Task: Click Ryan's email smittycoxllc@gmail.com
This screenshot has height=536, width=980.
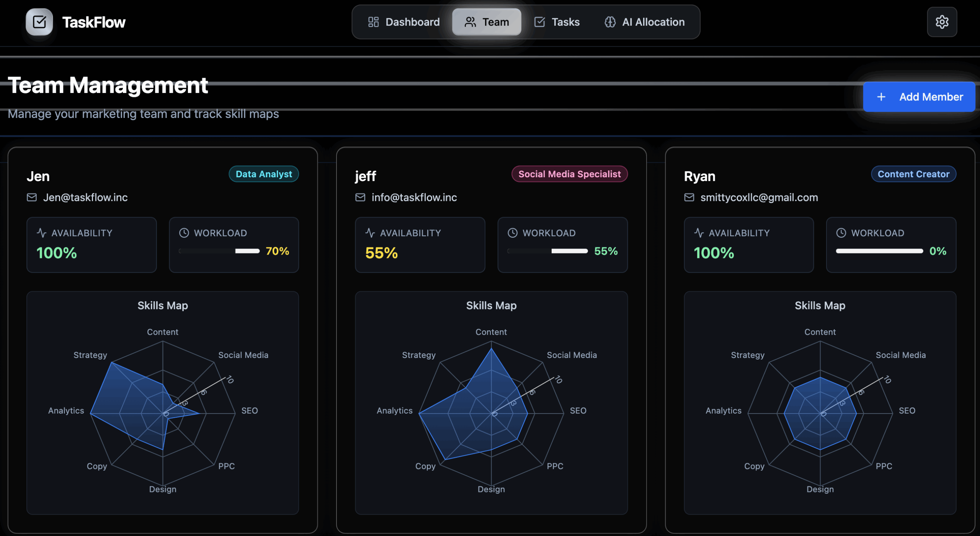Action: click(x=759, y=197)
